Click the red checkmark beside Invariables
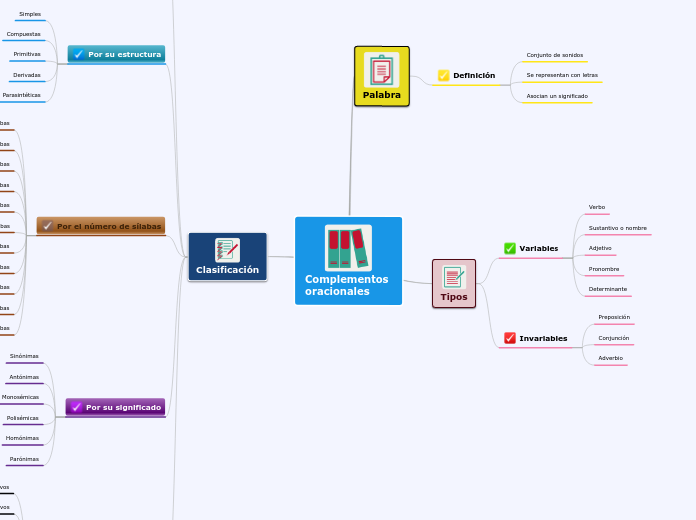This screenshot has width=696, height=520. pyautogui.click(x=510, y=338)
